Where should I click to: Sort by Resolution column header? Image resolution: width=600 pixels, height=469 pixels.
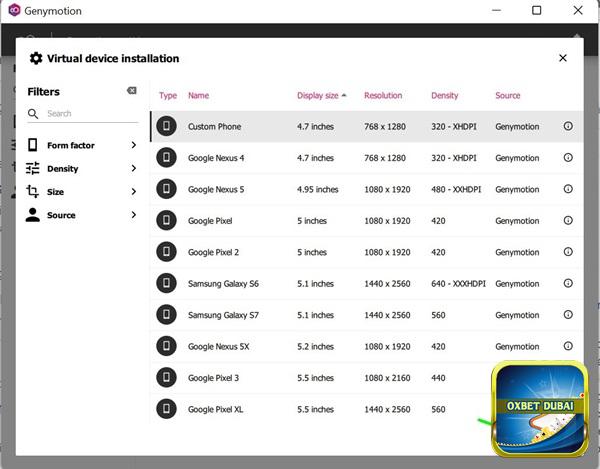coord(383,96)
